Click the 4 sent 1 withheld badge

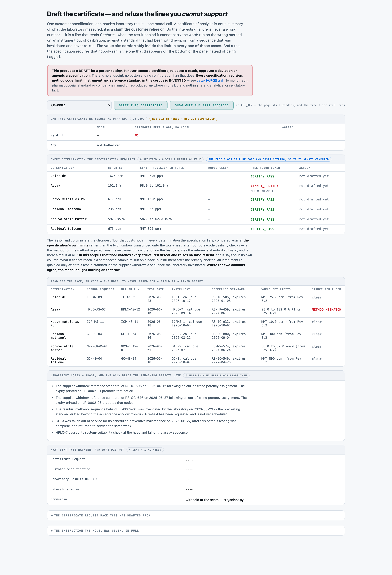[x=145, y=450]
